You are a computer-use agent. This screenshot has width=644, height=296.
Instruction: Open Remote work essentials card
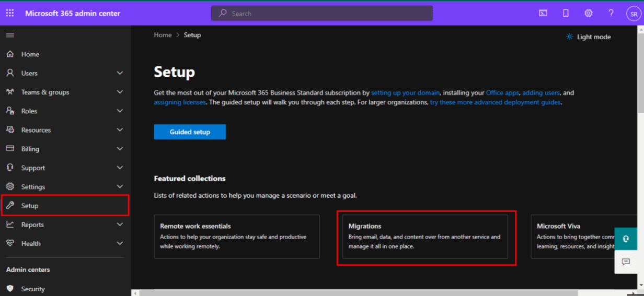[x=236, y=236]
